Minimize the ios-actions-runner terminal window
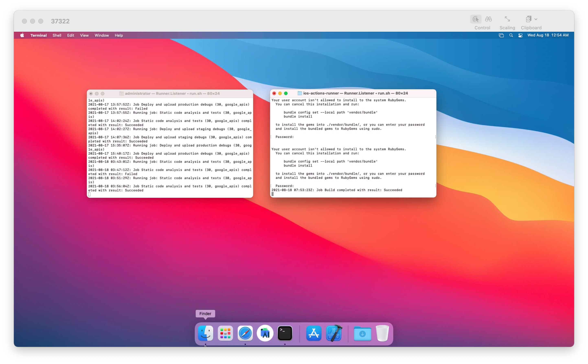The image size is (588, 364). click(280, 93)
